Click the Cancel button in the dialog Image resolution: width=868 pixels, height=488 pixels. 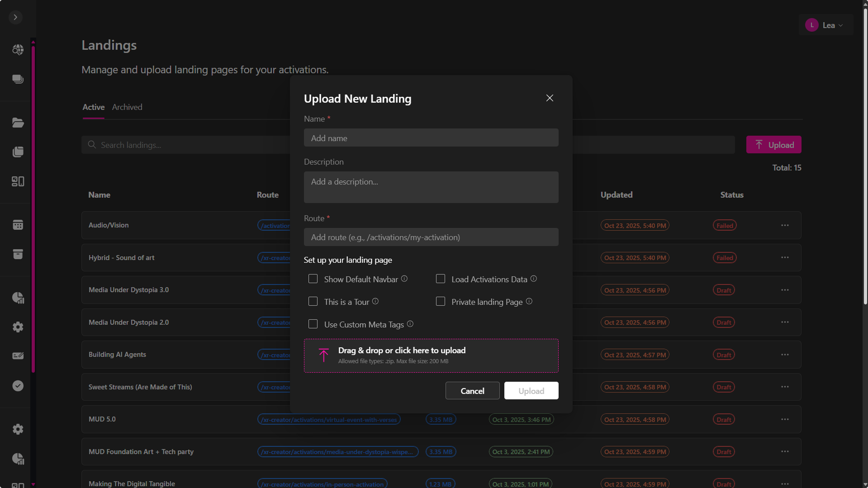click(x=472, y=391)
